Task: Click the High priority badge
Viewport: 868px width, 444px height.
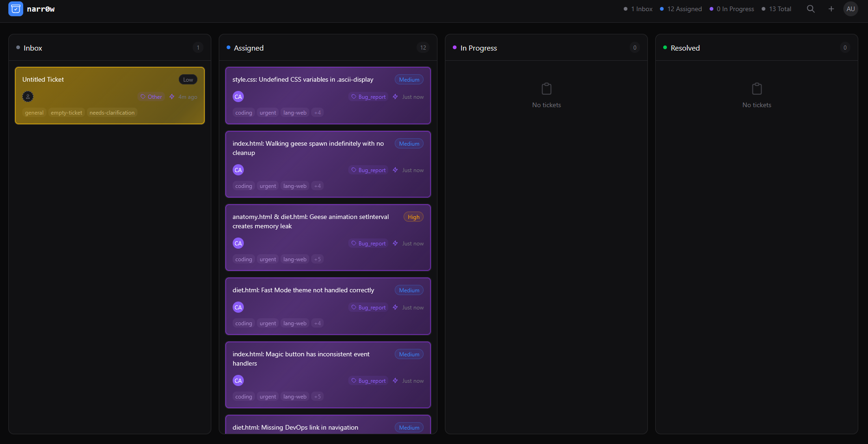Action: tap(413, 217)
